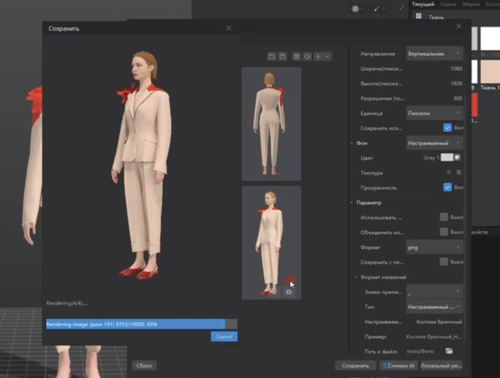Click the Cancel rendering button
This screenshot has height=378, width=500.
pyautogui.click(x=224, y=336)
